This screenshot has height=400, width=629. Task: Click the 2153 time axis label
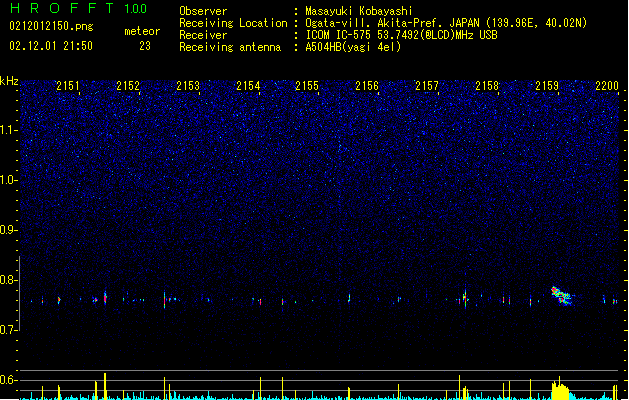click(188, 86)
